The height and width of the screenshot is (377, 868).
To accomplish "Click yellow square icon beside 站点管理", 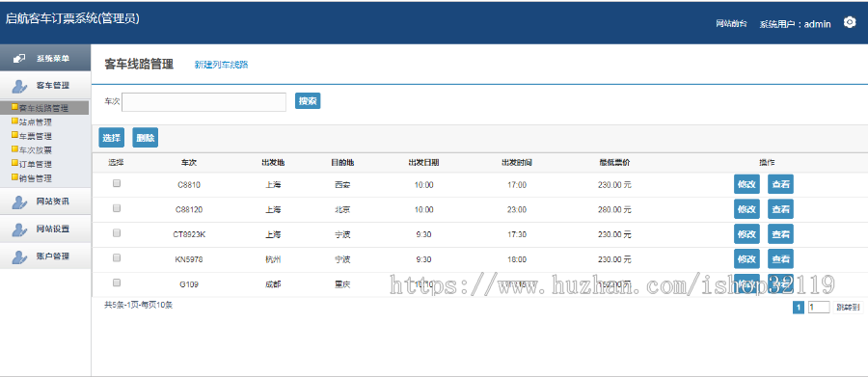I will pos(14,121).
